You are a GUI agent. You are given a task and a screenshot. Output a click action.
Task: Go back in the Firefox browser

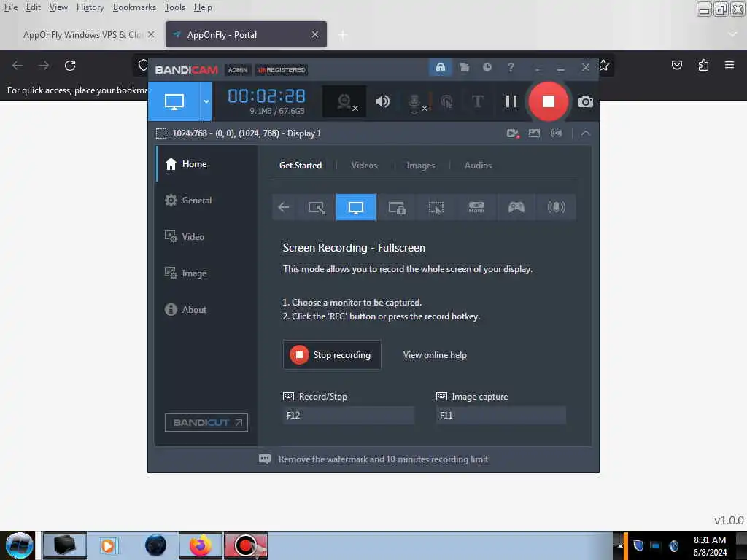18,66
